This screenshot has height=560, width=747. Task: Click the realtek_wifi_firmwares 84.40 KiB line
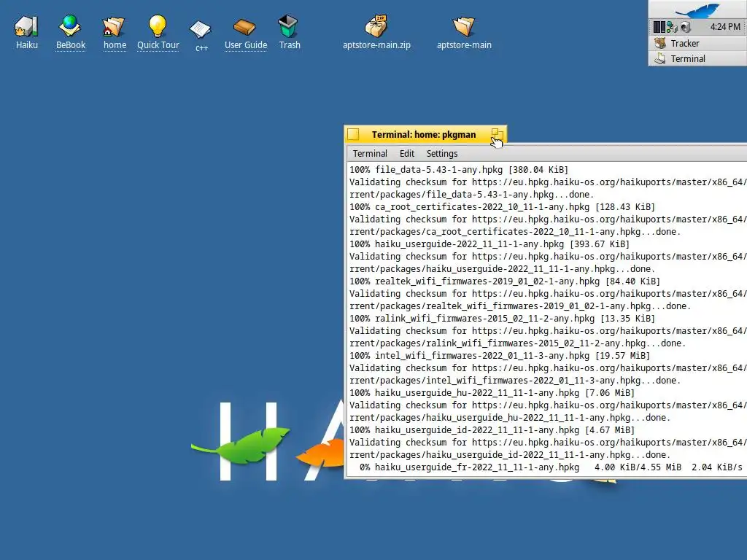click(x=505, y=281)
